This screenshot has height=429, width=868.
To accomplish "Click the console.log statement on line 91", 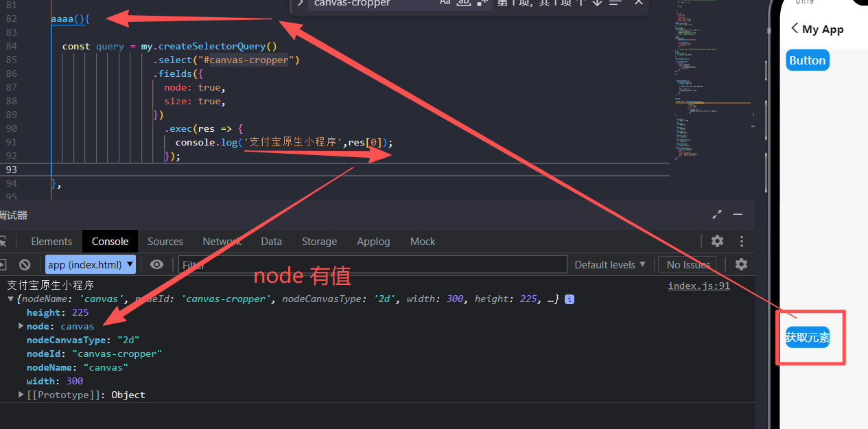I will 283,142.
